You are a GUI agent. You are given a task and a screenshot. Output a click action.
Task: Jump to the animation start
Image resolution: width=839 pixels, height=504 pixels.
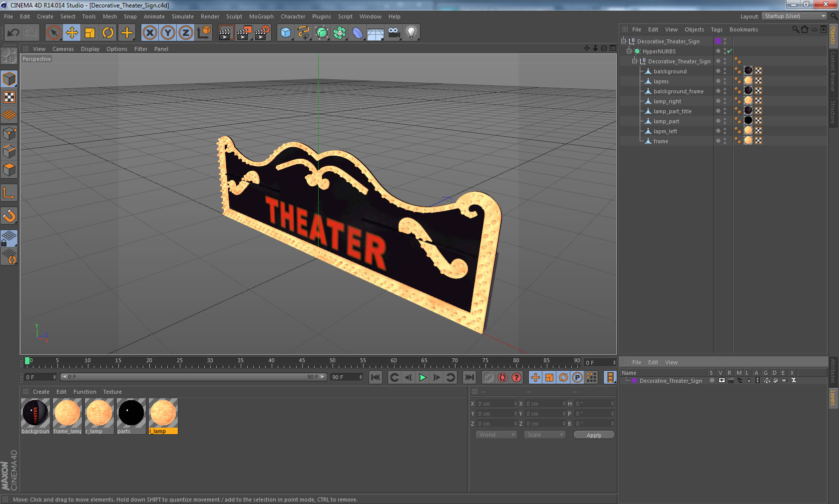[x=376, y=377]
